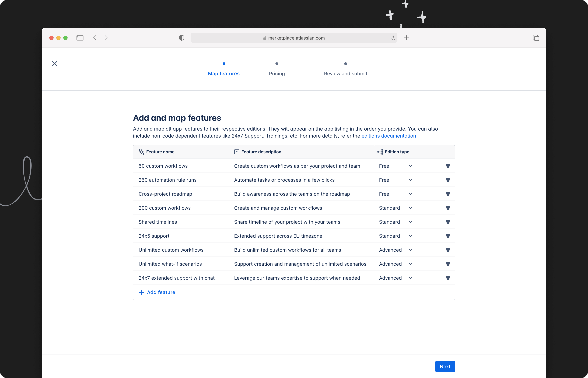Click the Unlimited custom workflows feature name
Viewport: 588px width, 378px height.
(171, 250)
